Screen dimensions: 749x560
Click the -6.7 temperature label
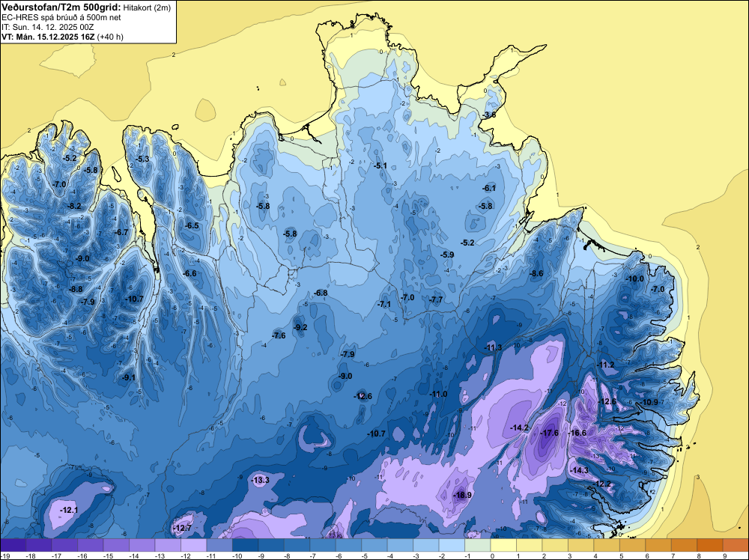pos(121,232)
